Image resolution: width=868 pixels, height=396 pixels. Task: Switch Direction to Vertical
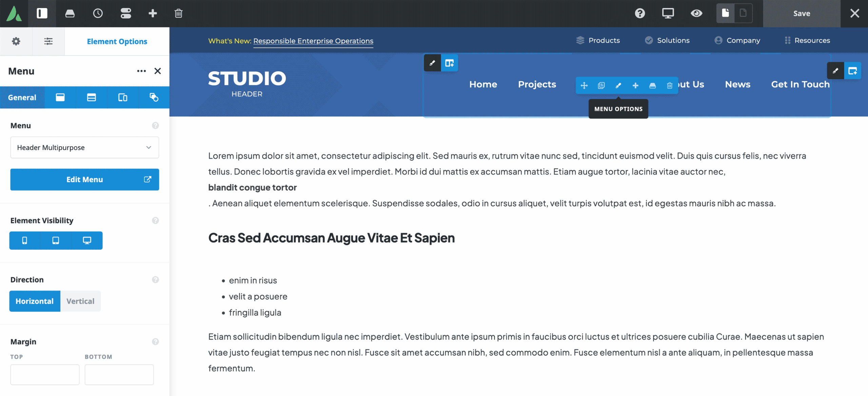pos(80,301)
